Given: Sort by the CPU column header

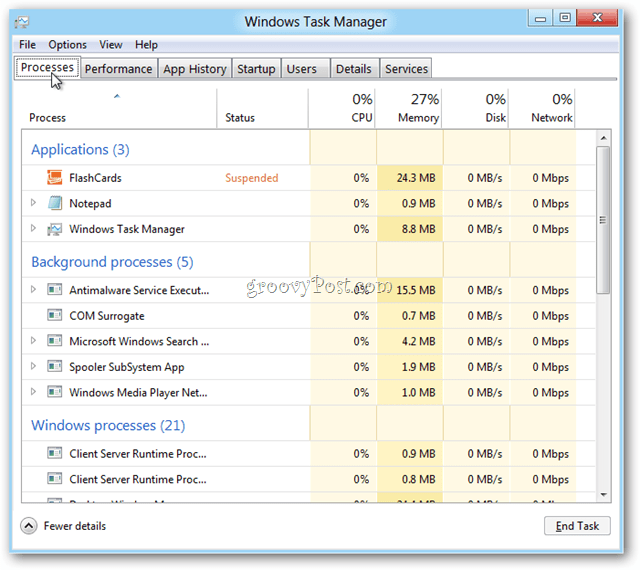Looking at the screenshot, I should coord(342,109).
